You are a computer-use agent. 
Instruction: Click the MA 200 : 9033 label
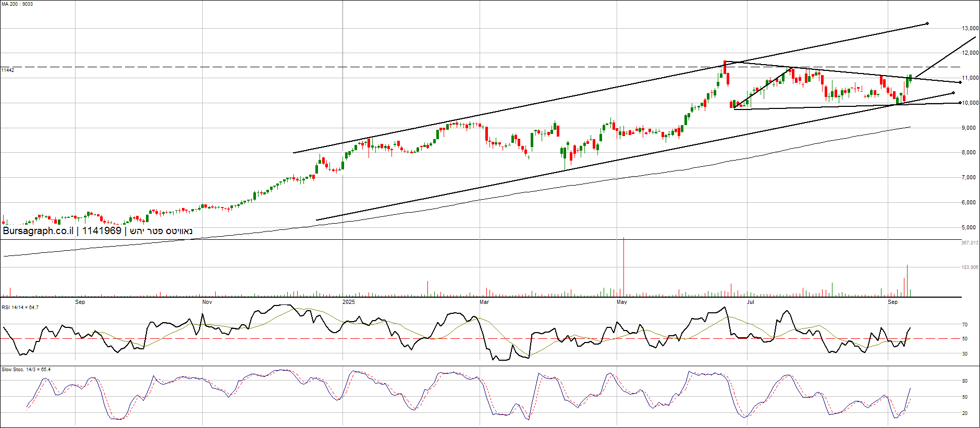[17, 4]
